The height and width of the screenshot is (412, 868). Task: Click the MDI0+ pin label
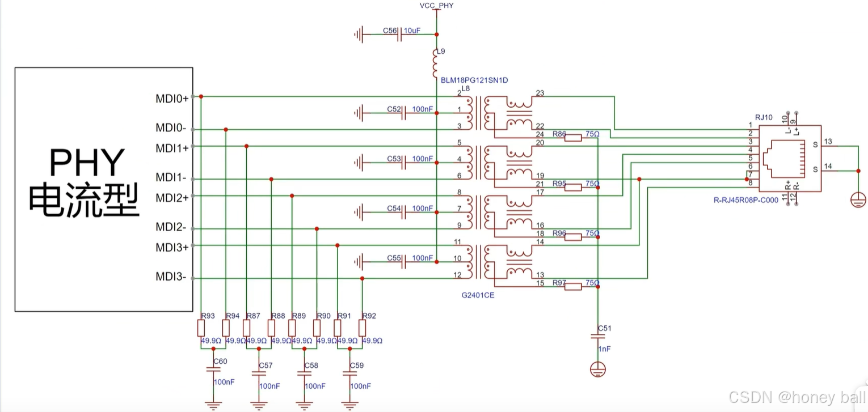coord(171,98)
